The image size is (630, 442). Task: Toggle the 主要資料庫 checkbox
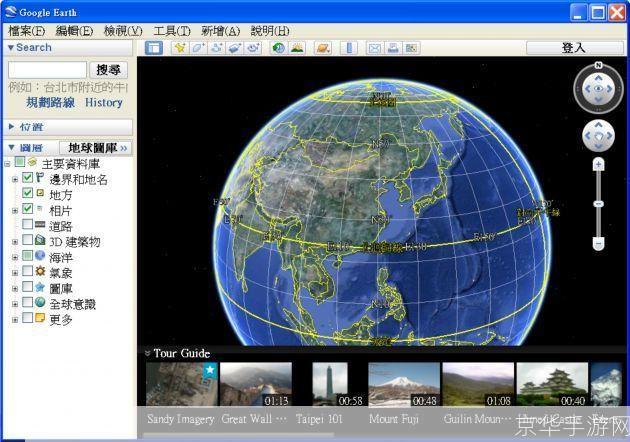(x=20, y=162)
